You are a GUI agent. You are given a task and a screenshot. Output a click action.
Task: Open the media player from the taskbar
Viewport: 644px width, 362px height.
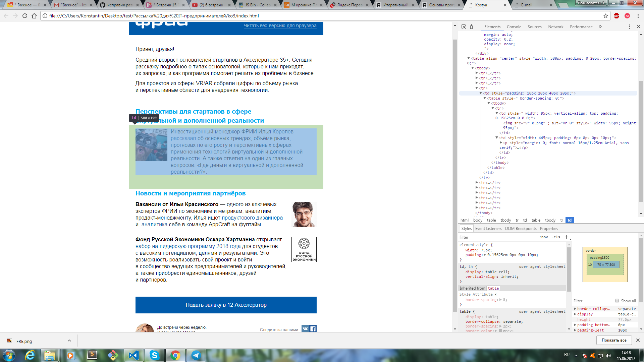71,355
